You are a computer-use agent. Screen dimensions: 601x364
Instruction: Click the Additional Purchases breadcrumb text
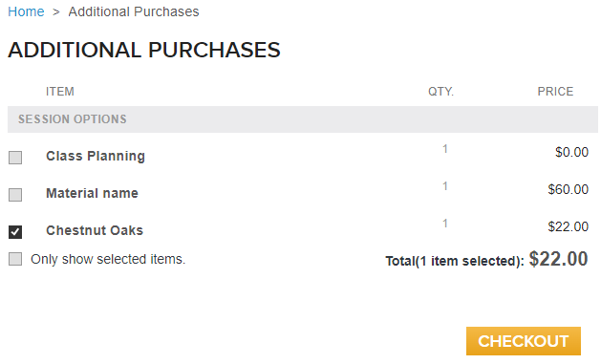pos(134,11)
